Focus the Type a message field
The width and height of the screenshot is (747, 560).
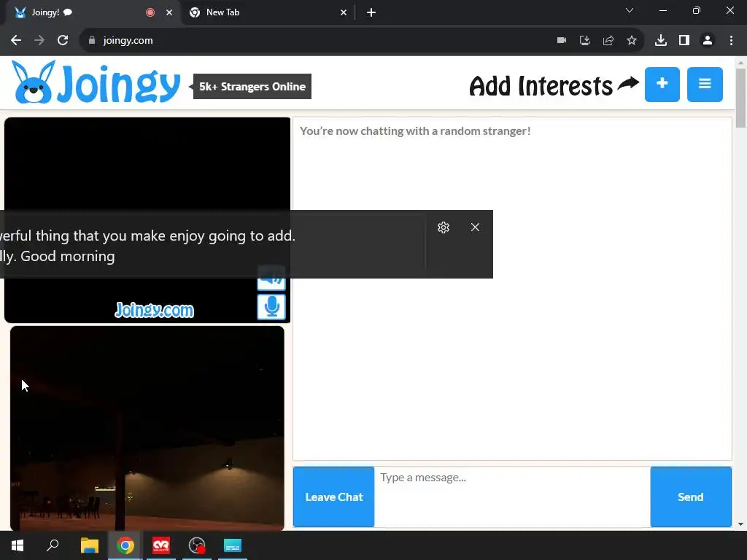point(512,497)
